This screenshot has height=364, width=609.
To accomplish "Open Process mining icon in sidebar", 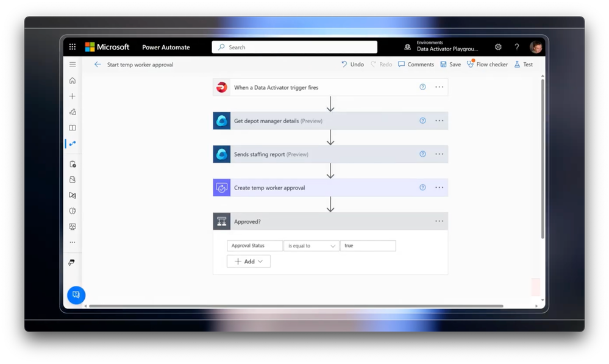I will [73, 195].
